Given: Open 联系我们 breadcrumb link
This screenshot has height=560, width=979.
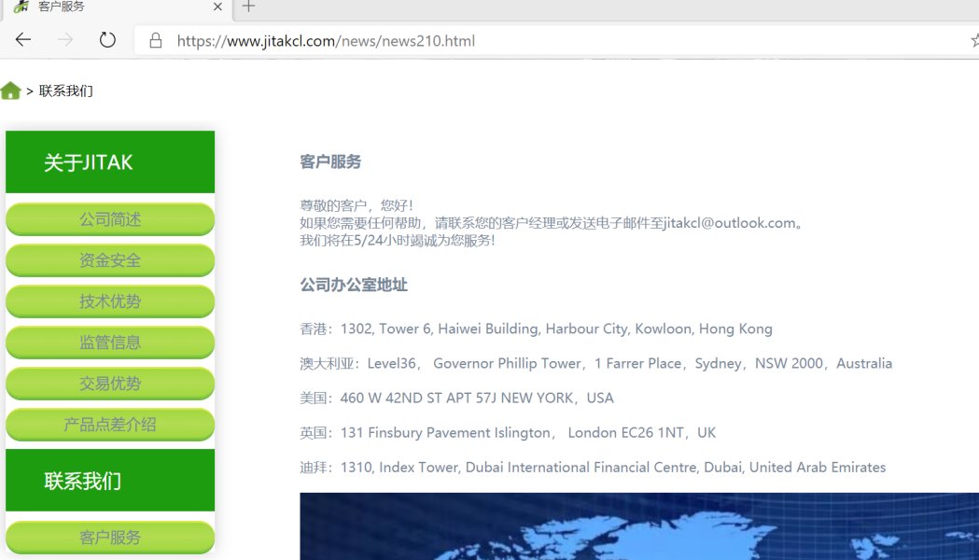Looking at the screenshot, I should tap(65, 91).
